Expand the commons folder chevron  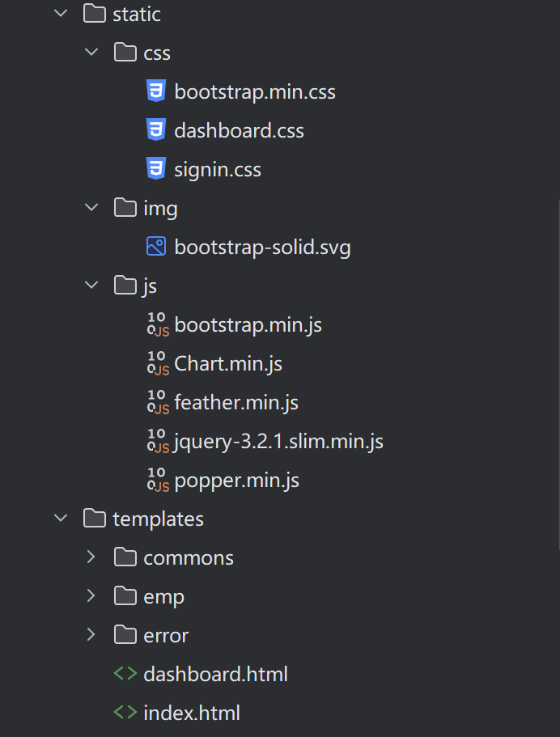91,557
